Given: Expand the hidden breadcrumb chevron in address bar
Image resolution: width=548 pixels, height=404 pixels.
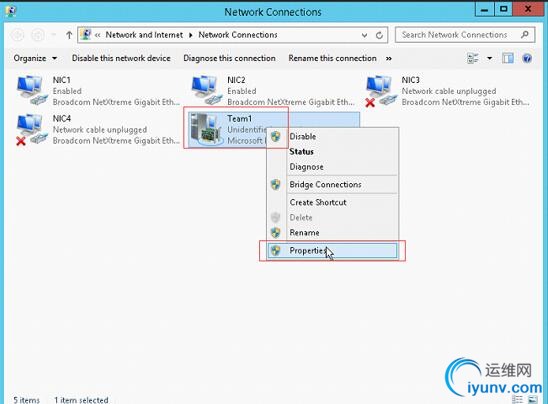Looking at the screenshot, I should pyautogui.click(x=98, y=35).
